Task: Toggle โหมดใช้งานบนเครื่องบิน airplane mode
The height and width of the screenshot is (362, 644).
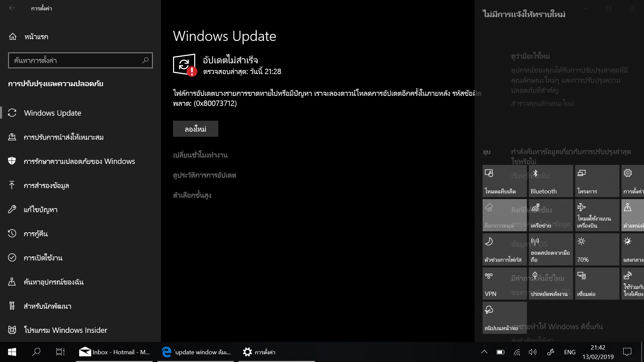Action: pos(597,215)
